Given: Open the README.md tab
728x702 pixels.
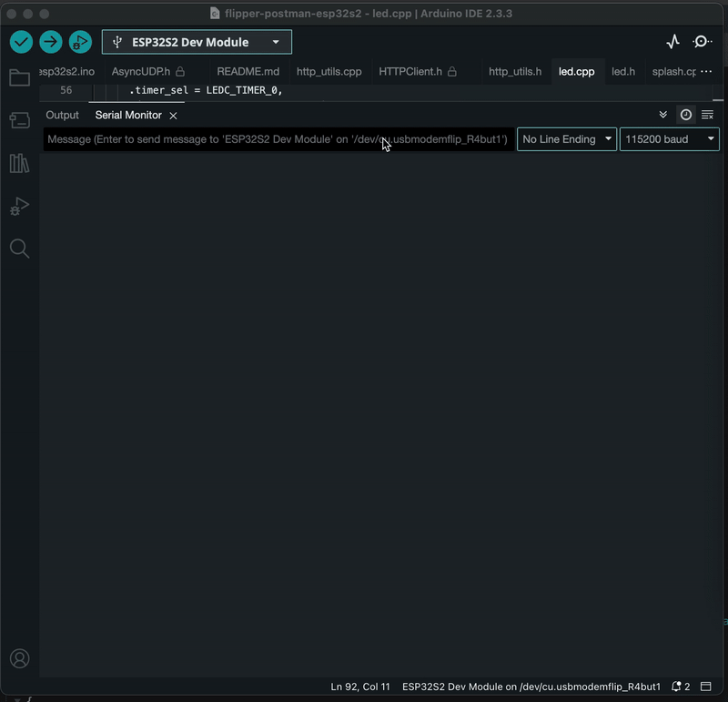Looking at the screenshot, I should point(248,72).
